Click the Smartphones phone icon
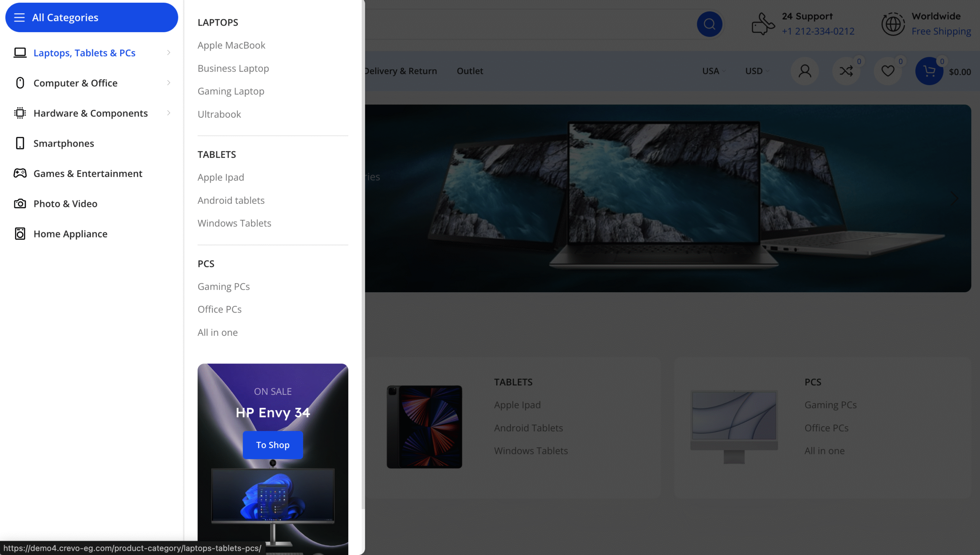 [20, 143]
